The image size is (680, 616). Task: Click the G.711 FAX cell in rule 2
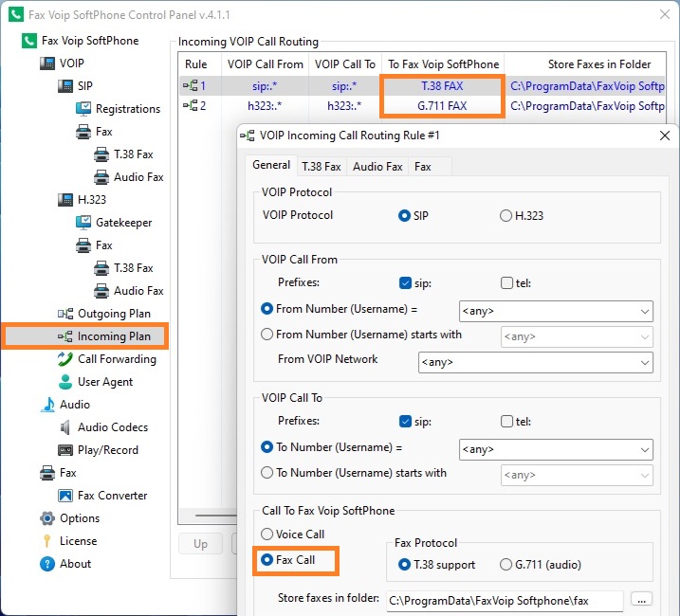pos(442,106)
